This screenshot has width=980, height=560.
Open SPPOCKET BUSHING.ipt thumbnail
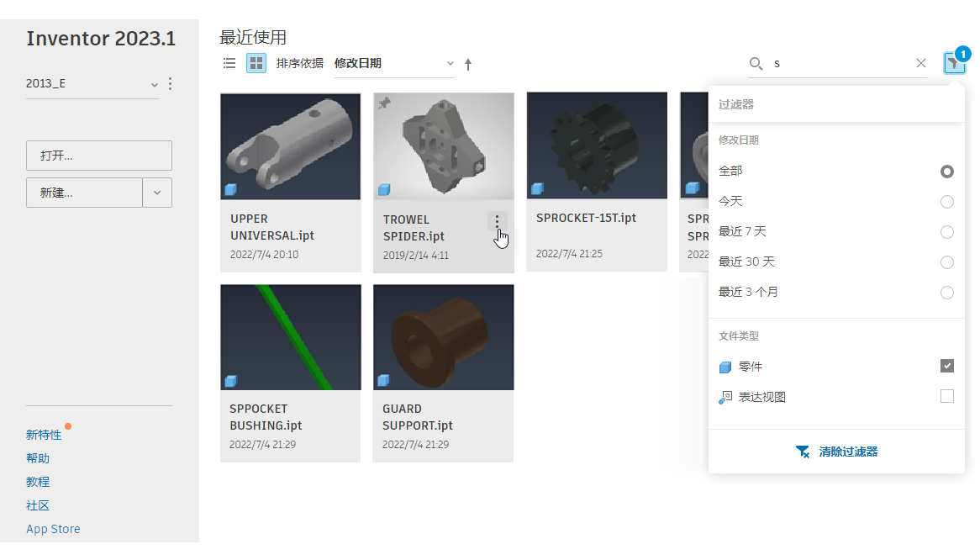pos(291,337)
